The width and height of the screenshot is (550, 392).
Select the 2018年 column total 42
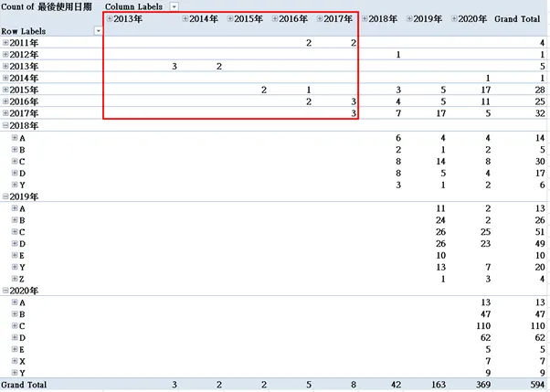coord(397,385)
